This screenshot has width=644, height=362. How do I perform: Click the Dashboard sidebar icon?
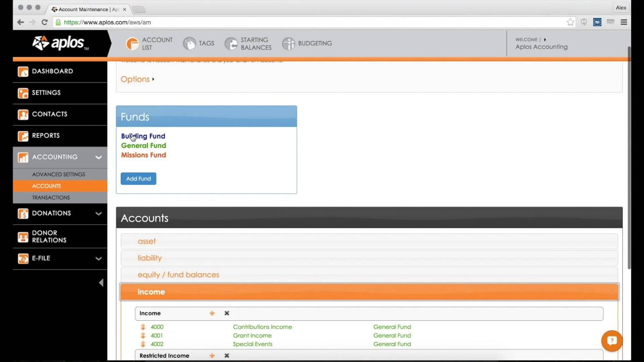(23, 71)
